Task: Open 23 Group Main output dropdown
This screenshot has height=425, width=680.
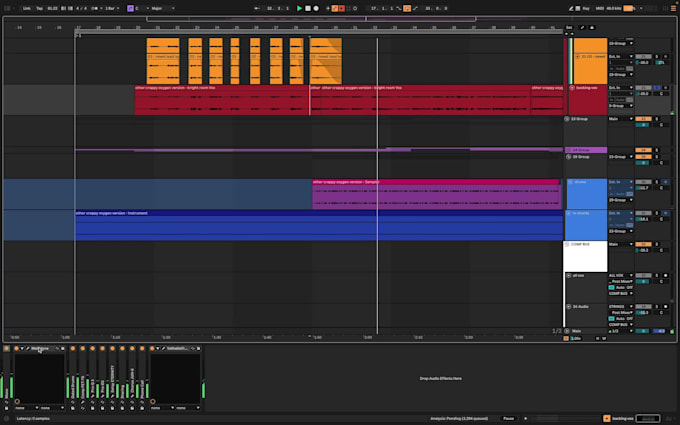Action: coord(621,119)
